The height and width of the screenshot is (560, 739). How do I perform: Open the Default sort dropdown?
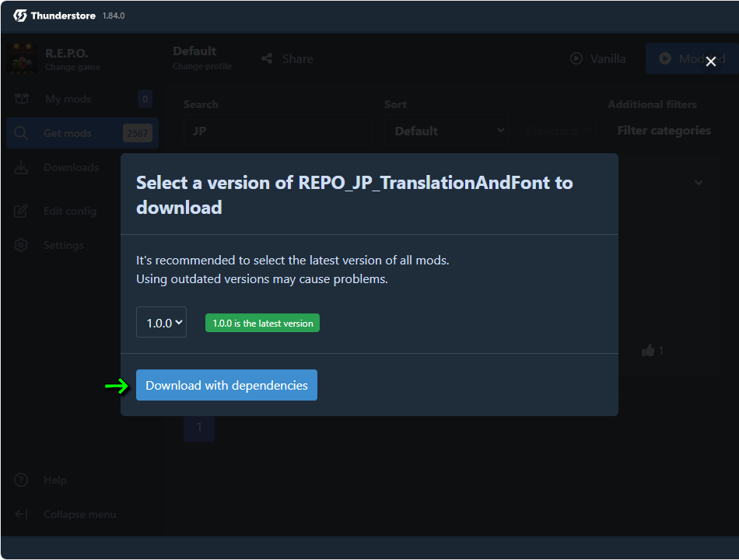tap(445, 131)
